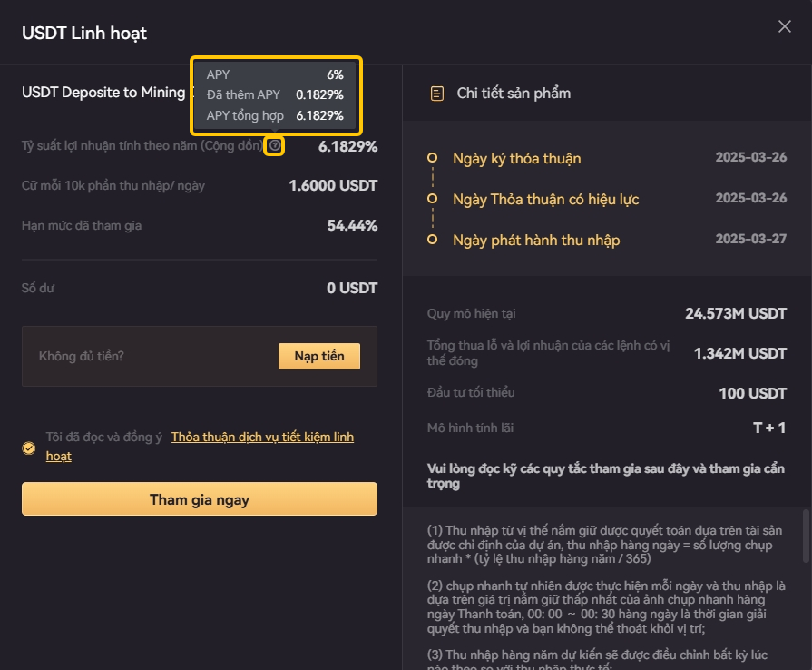The height and width of the screenshot is (670, 812).
Task: Click the Không đủ tiền? prompt text
Action: click(82, 356)
